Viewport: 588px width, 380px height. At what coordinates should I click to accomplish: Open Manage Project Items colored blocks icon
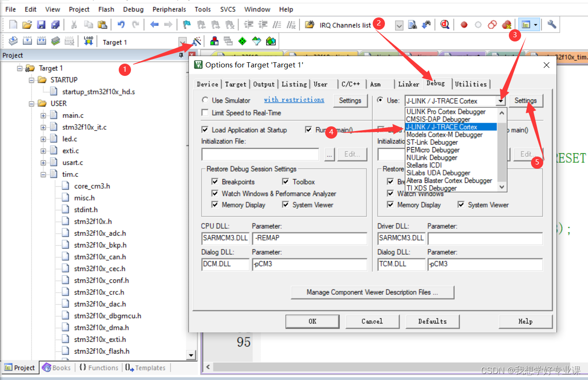[214, 41]
